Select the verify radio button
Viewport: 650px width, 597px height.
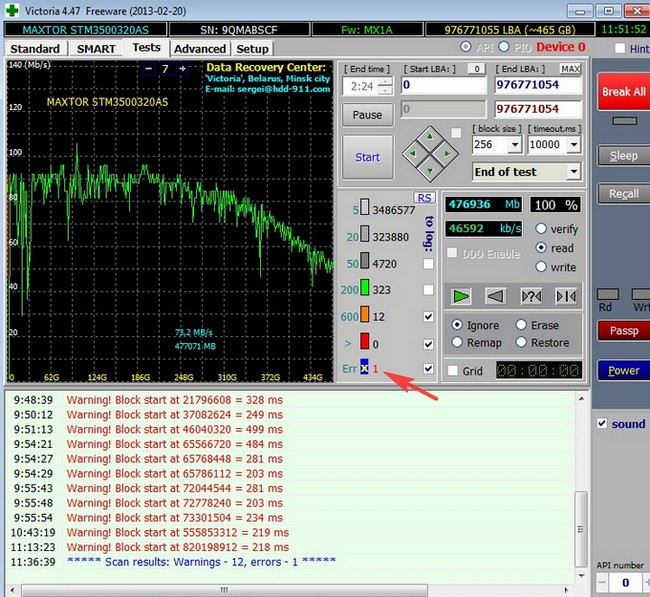pos(541,229)
